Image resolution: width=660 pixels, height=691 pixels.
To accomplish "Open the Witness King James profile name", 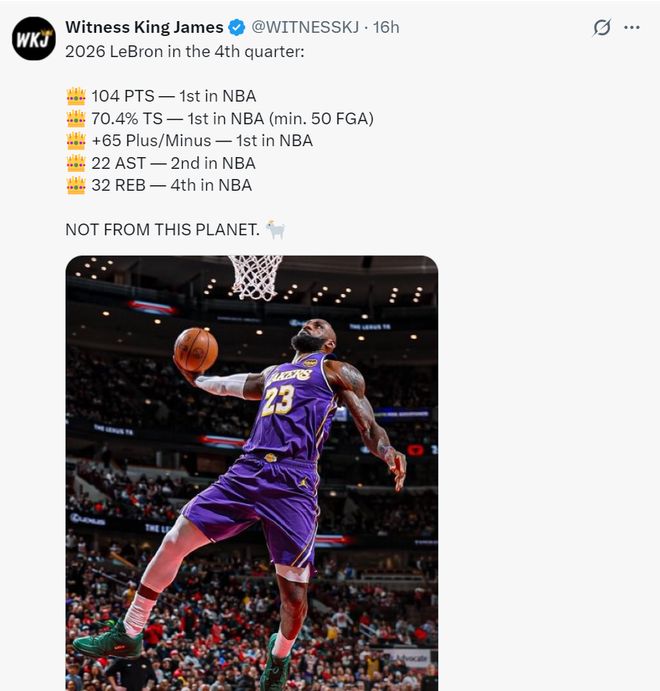I will point(144,28).
